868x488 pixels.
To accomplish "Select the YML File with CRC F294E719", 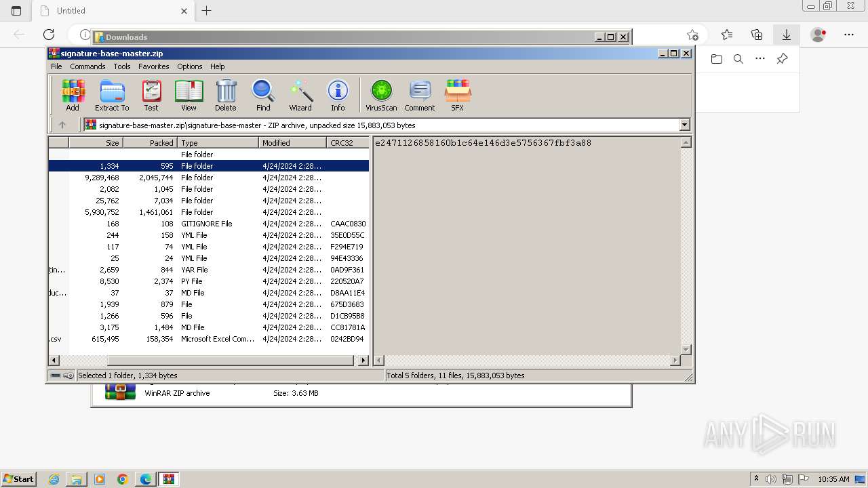I will [208, 247].
